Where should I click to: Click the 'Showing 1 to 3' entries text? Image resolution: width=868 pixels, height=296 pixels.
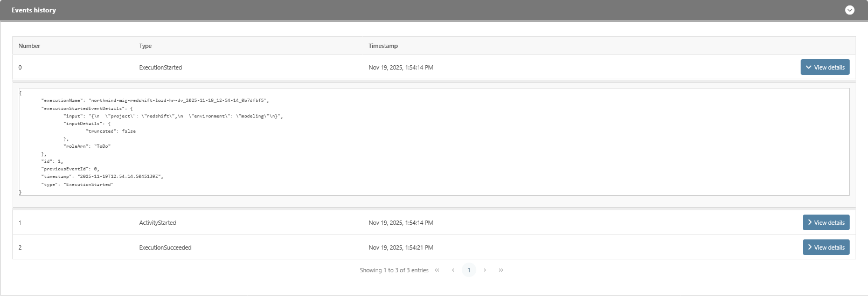(394, 270)
